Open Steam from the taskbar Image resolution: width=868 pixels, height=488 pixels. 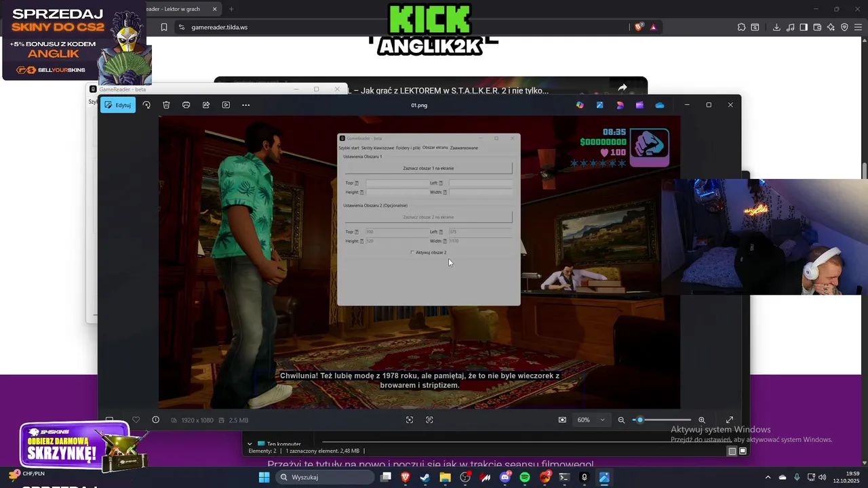tap(425, 477)
